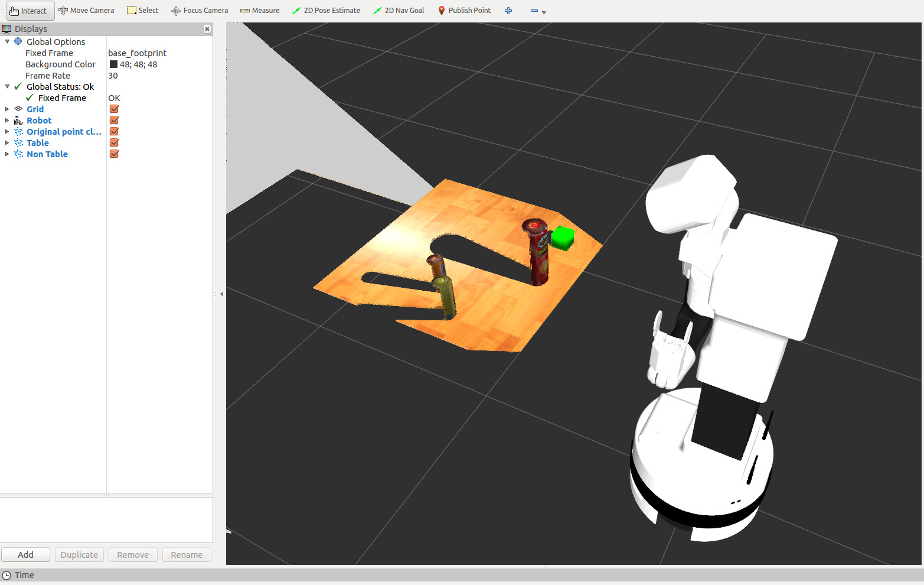The image size is (924, 585).
Task: Activate the Move Camera tool
Action: [x=86, y=11]
